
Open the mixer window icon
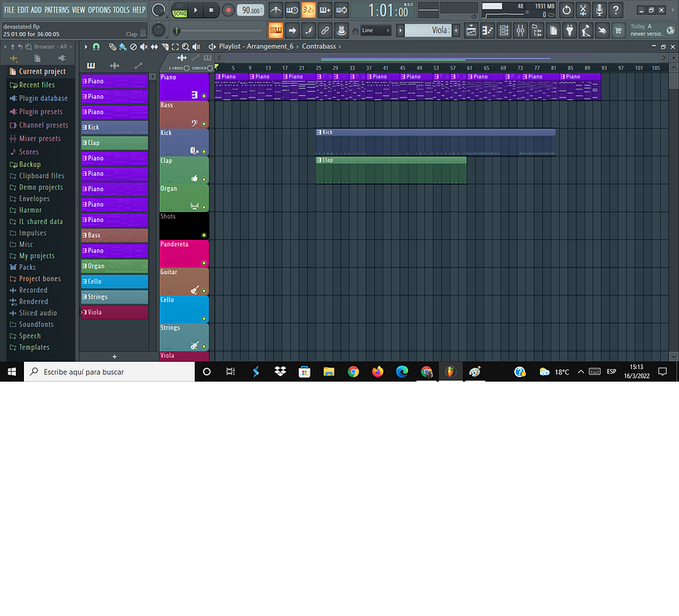point(521,31)
